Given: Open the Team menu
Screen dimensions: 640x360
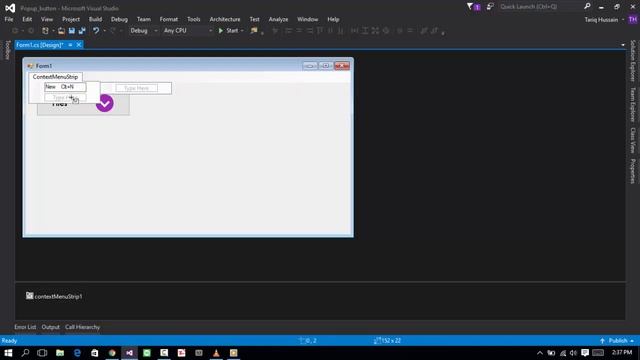Looking at the screenshot, I should point(144,19).
